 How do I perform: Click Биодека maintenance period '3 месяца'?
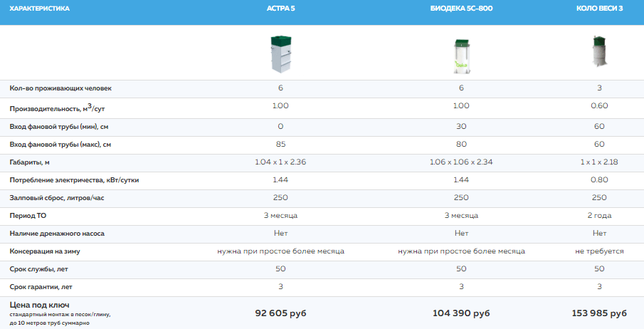tap(461, 216)
